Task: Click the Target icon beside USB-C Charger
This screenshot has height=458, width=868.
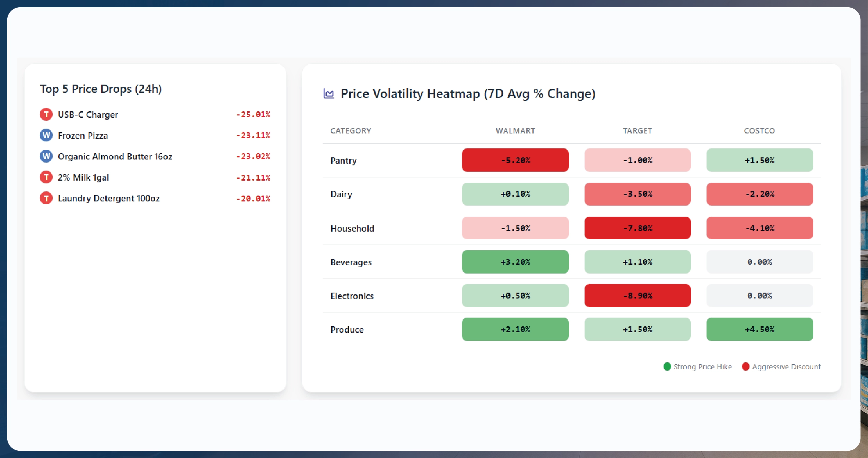Action: pos(46,114)
